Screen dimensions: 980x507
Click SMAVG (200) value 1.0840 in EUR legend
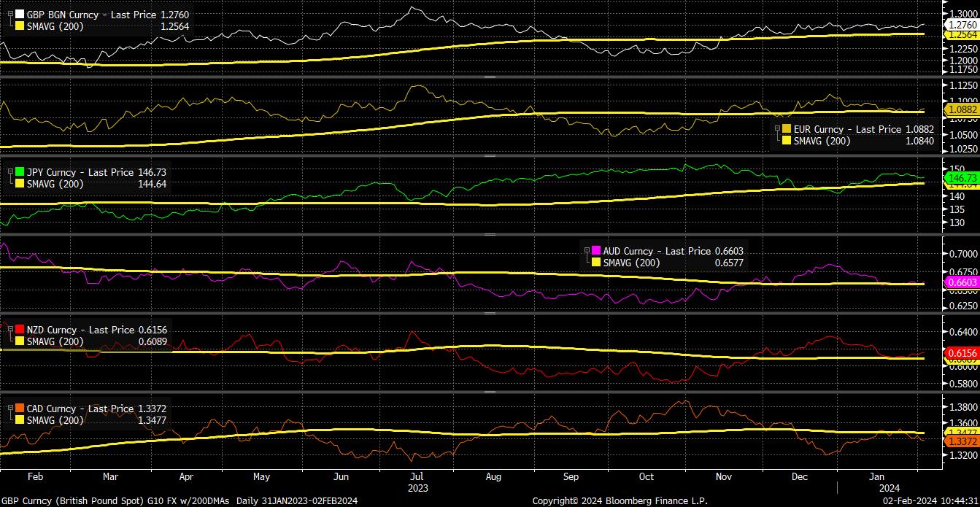click(x=919, y=141)
